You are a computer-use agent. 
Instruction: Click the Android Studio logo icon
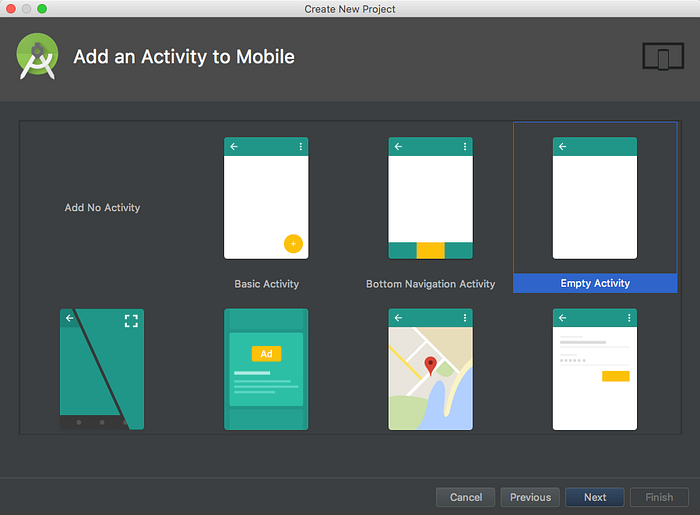(38, 56)
